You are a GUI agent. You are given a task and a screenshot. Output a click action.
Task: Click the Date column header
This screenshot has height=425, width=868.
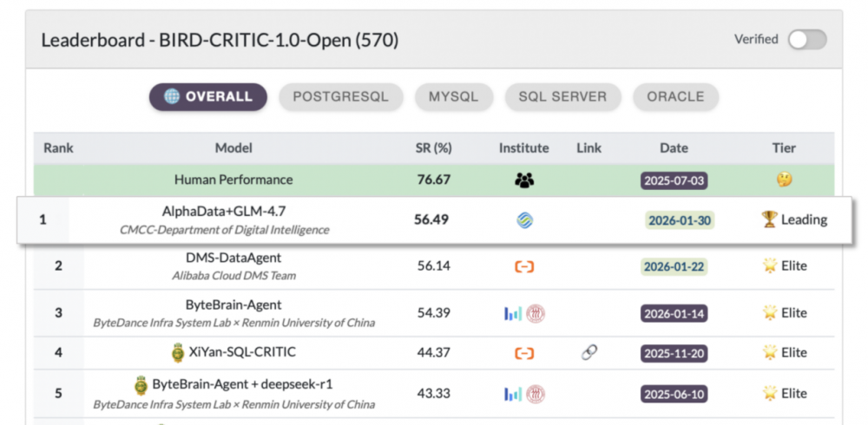pyautogui.click(x=674, y=148)
